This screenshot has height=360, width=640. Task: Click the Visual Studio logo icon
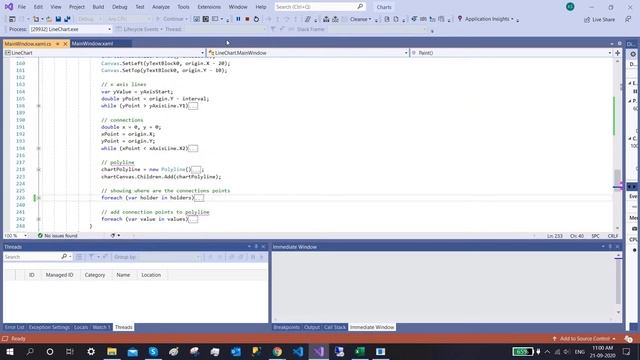(x=9, y=7)
